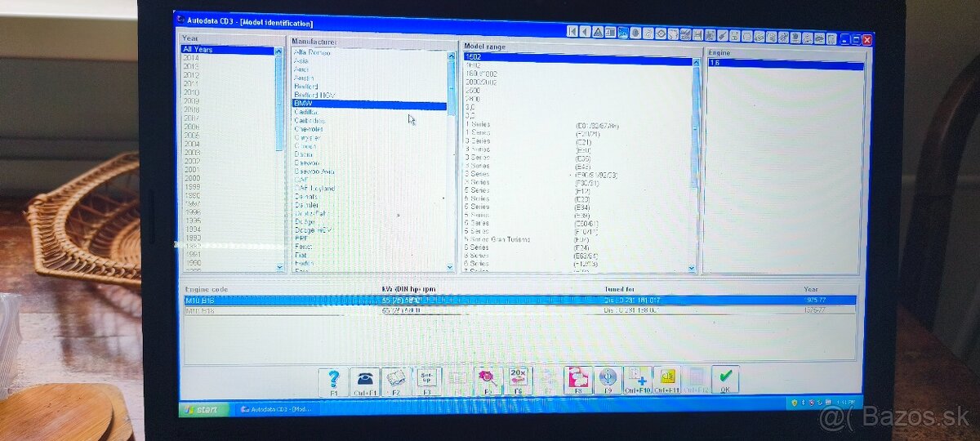Image resolution: width=980 pixels, height=441 pixels.
Task: Open the book icon F2 button
Action: [x=396, y=381]
